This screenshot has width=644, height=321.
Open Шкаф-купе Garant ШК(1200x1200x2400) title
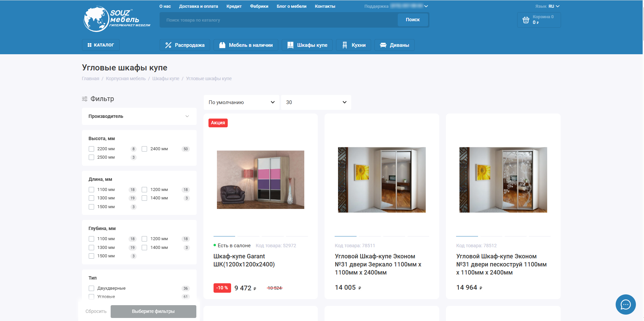tap(244, 260)
